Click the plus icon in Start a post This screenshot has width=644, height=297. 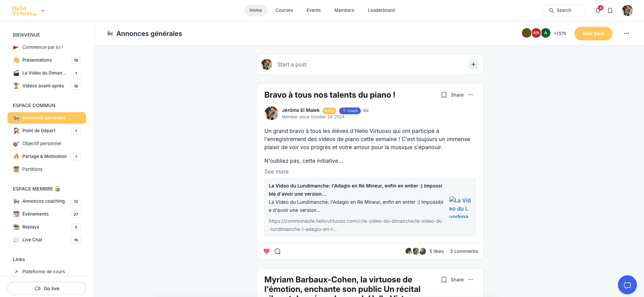[473, 64]
